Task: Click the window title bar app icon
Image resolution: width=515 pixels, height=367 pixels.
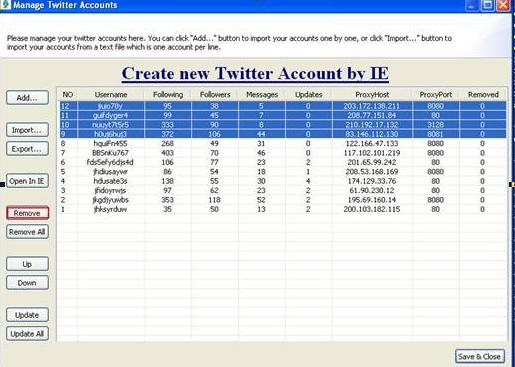Action: [x=5, y=5]
